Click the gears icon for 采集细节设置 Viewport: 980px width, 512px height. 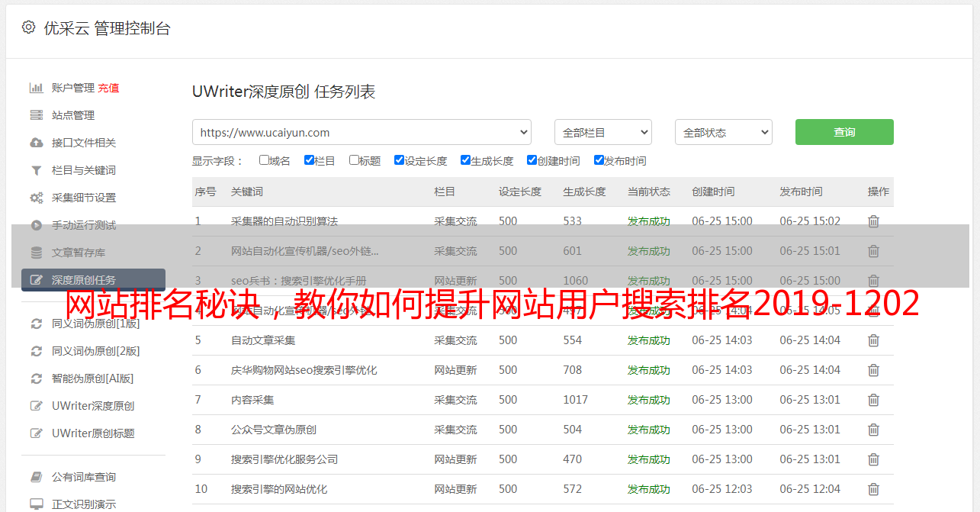click(36, 198)
